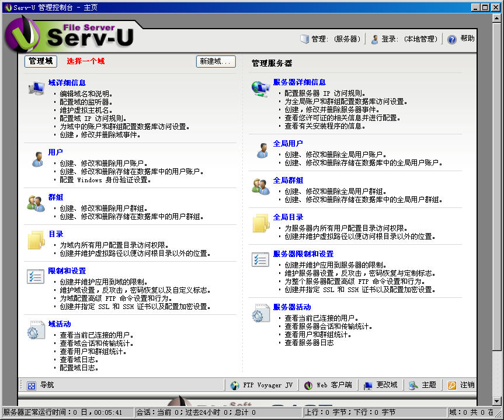Click the 导航 (Navigation) toolbar item
Screen dimensions: 504x420
[41, 385]
